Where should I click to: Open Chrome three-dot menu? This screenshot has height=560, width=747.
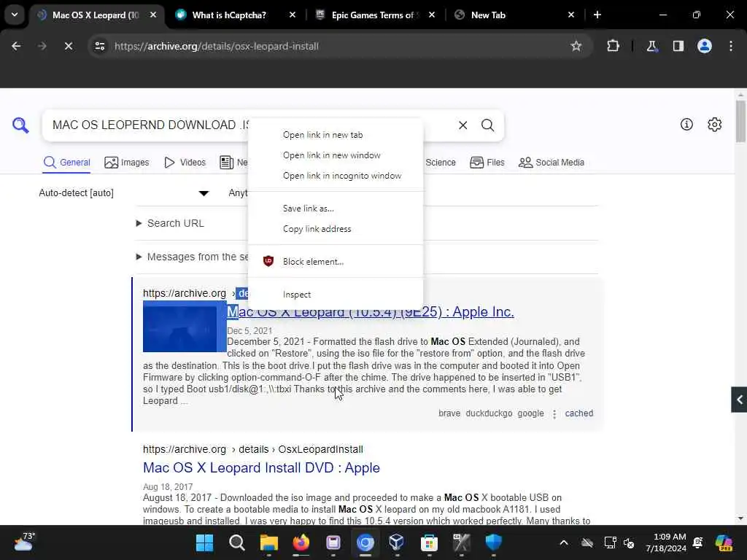pyautogui.click(x=731, y=46)
